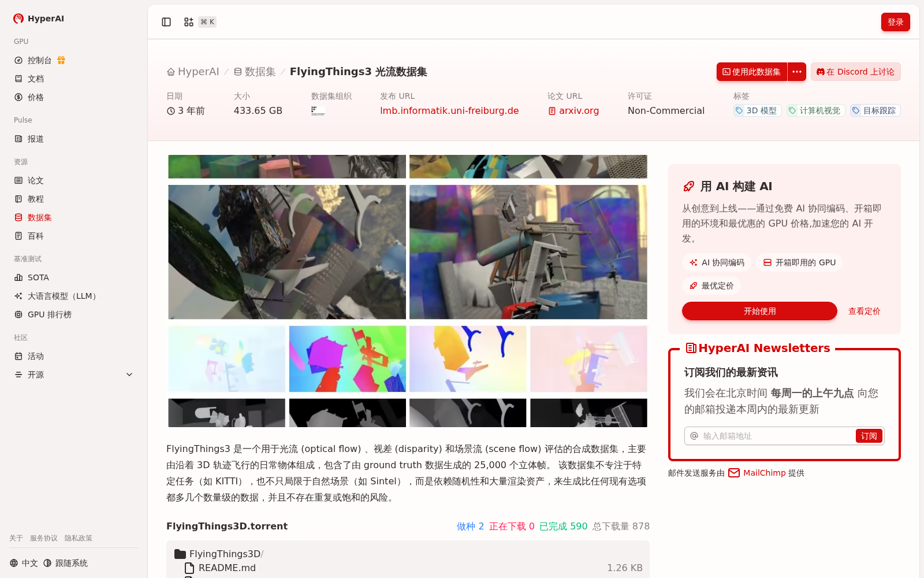The height and width of the screenshot is (578, 924).
Task: Toggle the sidebar panel icon
Action: click(x=166, y=22)
